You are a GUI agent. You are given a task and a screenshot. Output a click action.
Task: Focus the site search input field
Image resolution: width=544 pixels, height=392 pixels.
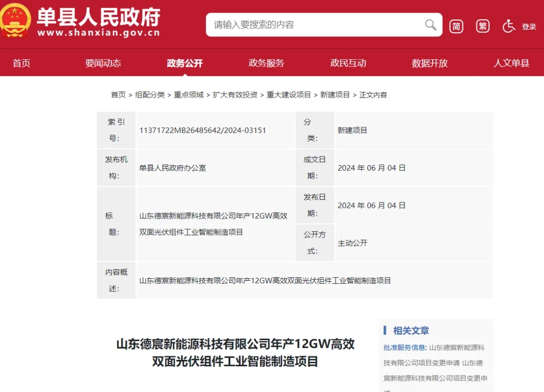click(x=324, y=25)
